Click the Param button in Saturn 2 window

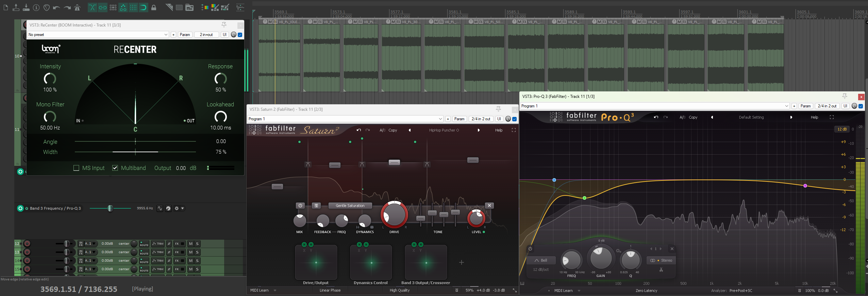[459, 119]
